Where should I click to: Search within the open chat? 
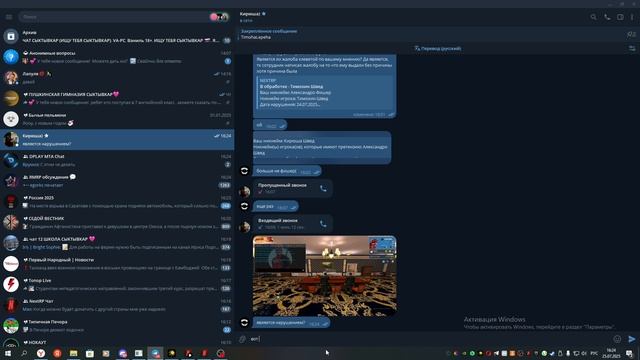pos(593,17)
